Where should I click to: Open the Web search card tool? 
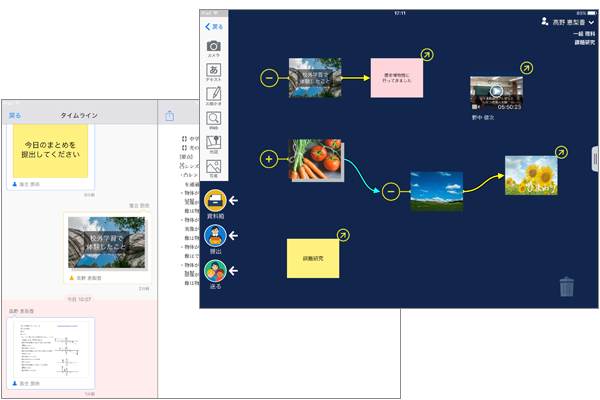pyautogui.click(x=214, y=120)
